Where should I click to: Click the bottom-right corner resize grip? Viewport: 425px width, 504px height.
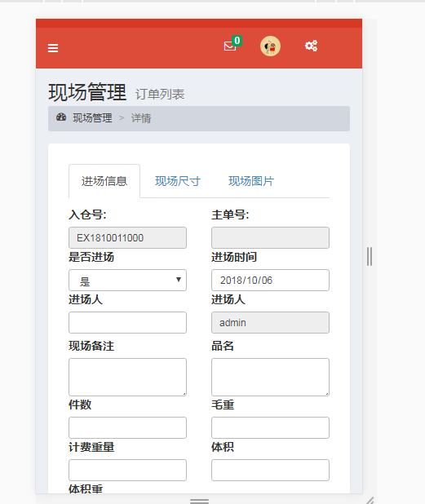[370, 500]
